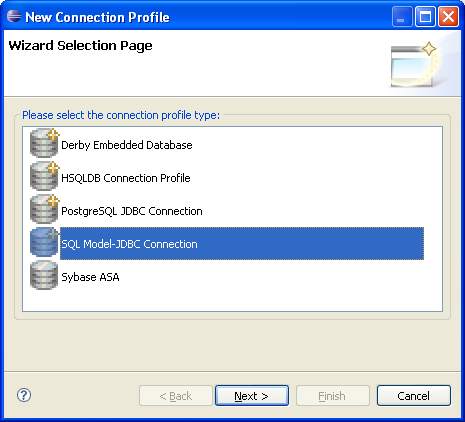Viewport: 465px width, 422px height.
Task: Click the Sybase ASA database icon
Action: [44, 275]
